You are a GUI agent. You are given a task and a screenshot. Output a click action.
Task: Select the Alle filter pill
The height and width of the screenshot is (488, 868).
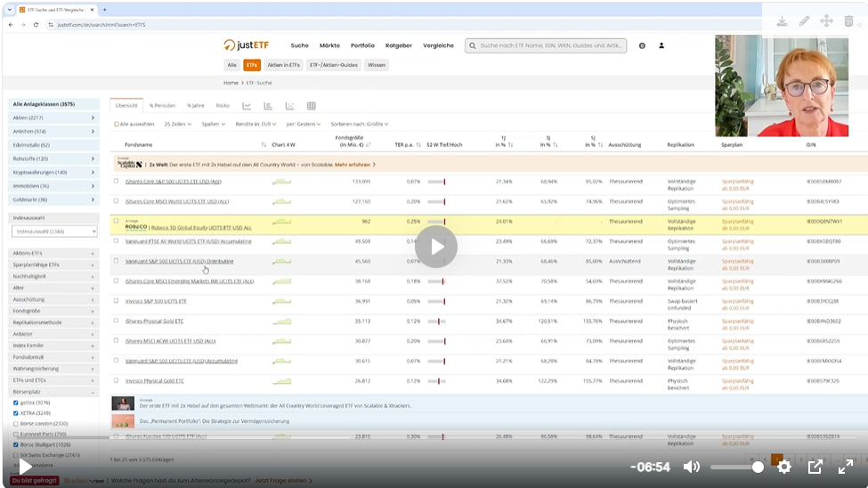tap(231, 65)
